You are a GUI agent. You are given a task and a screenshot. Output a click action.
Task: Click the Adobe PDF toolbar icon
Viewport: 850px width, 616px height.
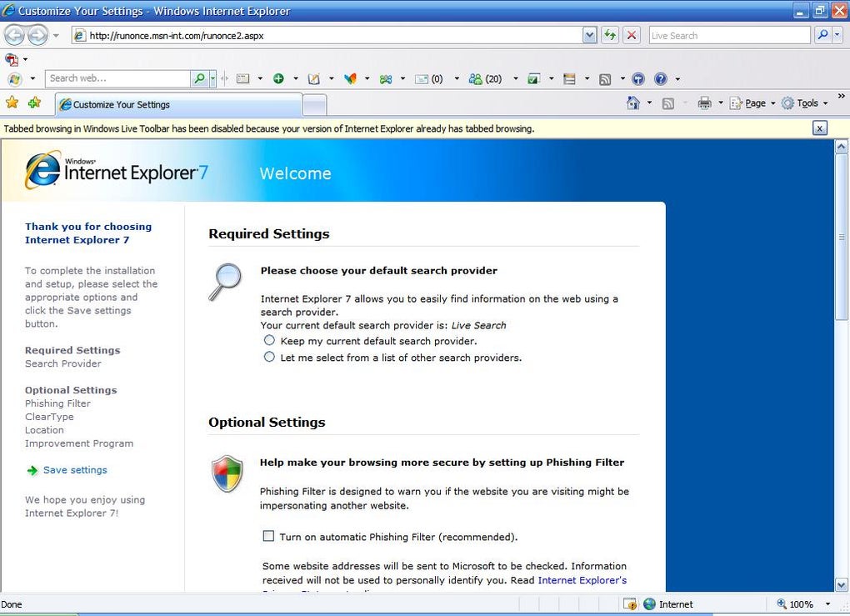pyautogui.click(x=12, y=58)
